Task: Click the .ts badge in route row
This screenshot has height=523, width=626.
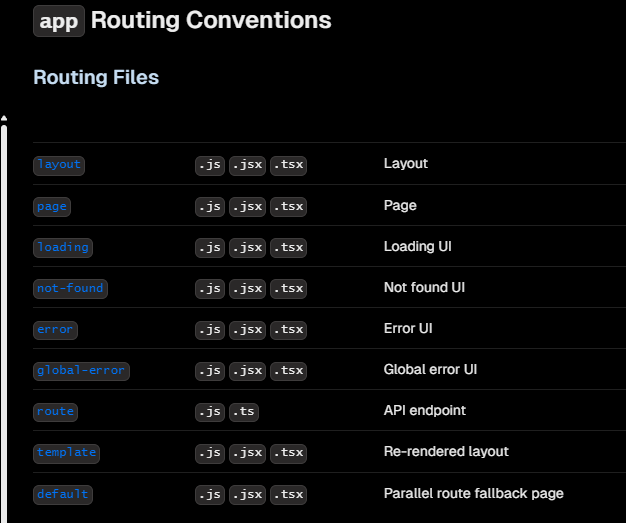Action: [x=244, y=411]
